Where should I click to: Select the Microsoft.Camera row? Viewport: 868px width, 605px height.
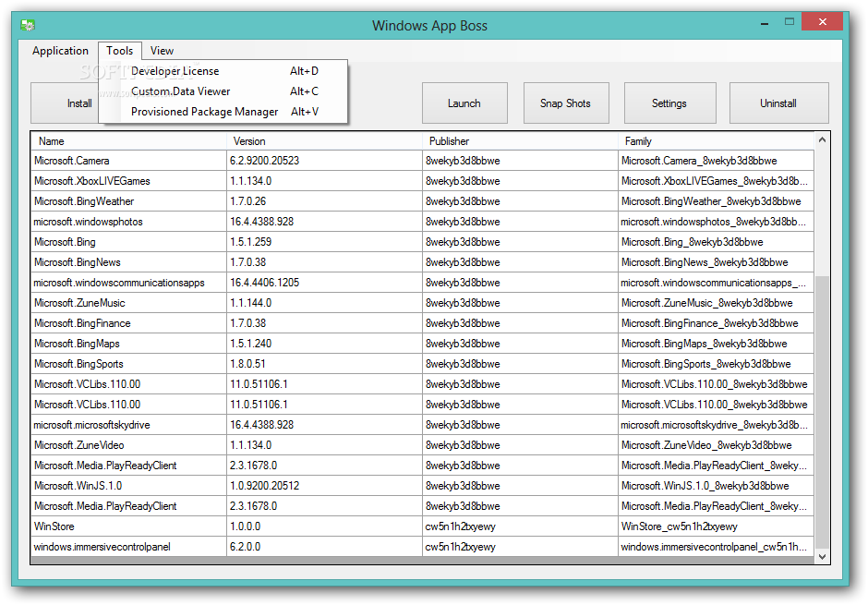coord(422,161)
